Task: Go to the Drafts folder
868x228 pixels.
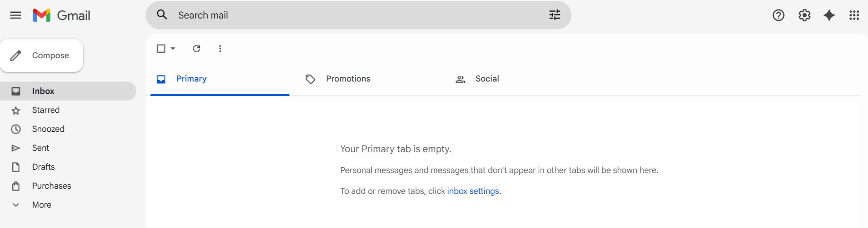Action: (x=44, y=167)
